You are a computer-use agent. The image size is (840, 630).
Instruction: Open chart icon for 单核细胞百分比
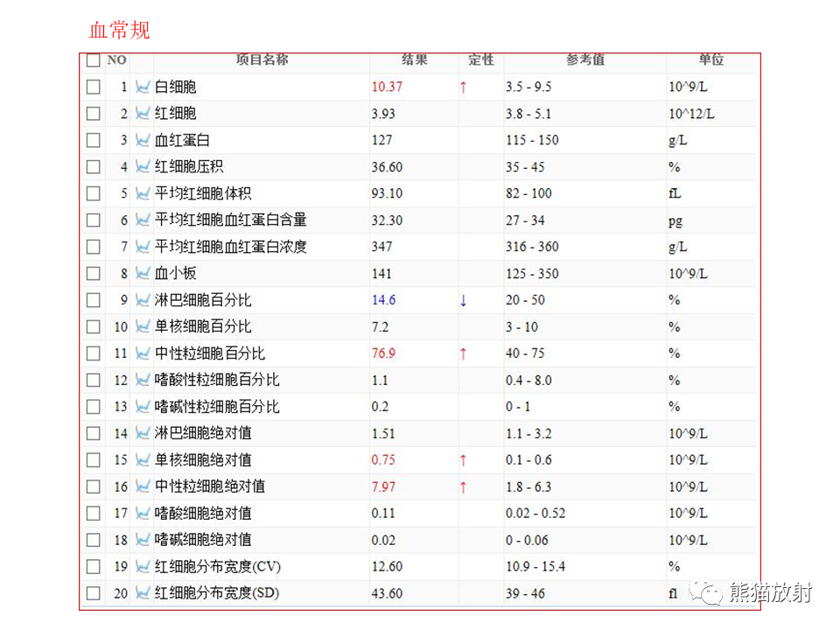point(142,326)
